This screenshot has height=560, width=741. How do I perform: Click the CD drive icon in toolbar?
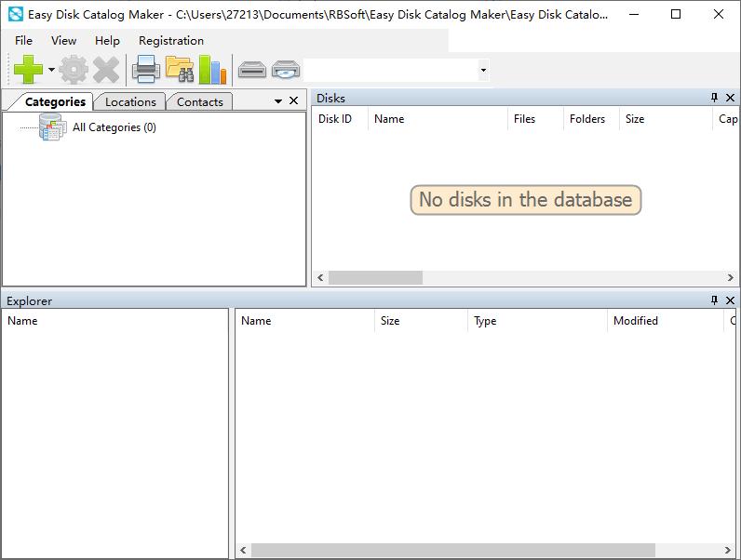(x=286, y=70)
